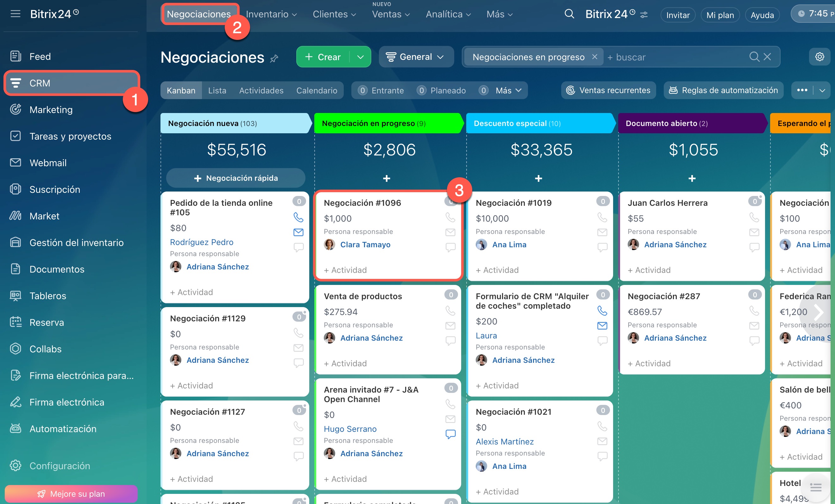Open the General pipeline dropdown
Screen dimensions: 835x504
pyautogui.click(x=416, y=57)
